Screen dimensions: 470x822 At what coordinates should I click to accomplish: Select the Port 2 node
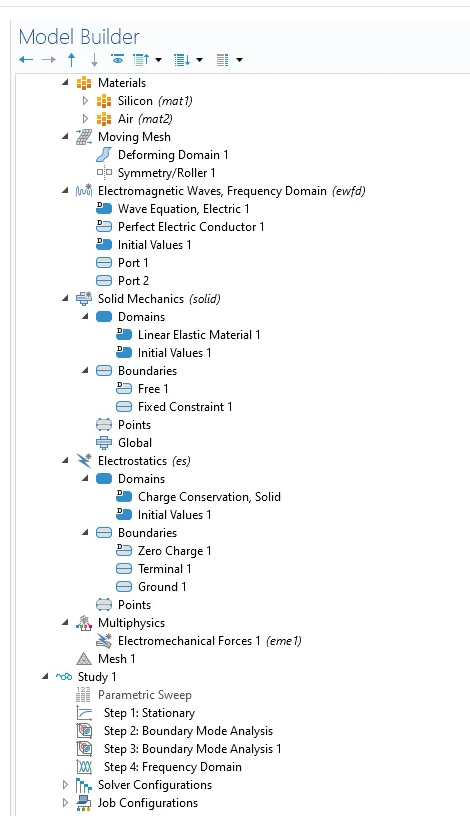tap(133, 281)
